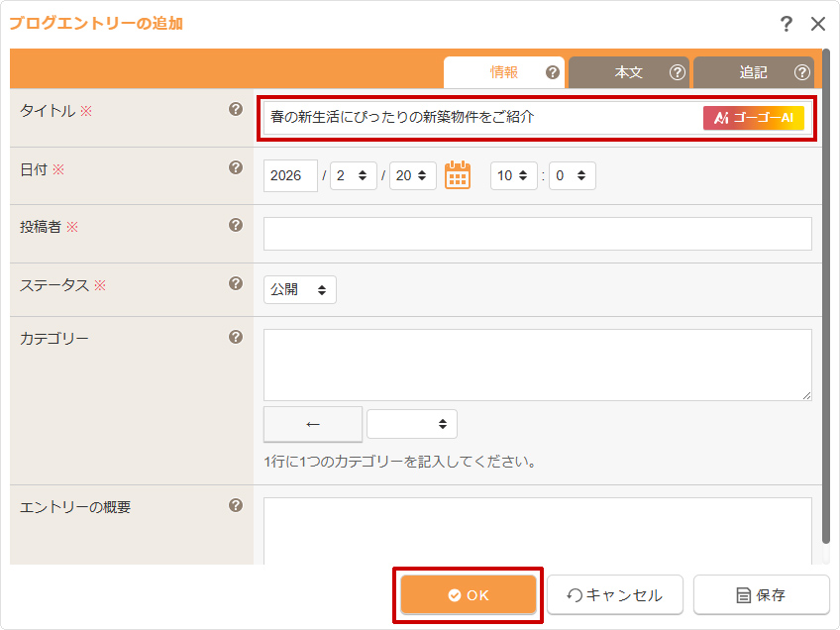Click the help icon beside エントリーの概要
The image size is (840, 630).
point(236,506)
